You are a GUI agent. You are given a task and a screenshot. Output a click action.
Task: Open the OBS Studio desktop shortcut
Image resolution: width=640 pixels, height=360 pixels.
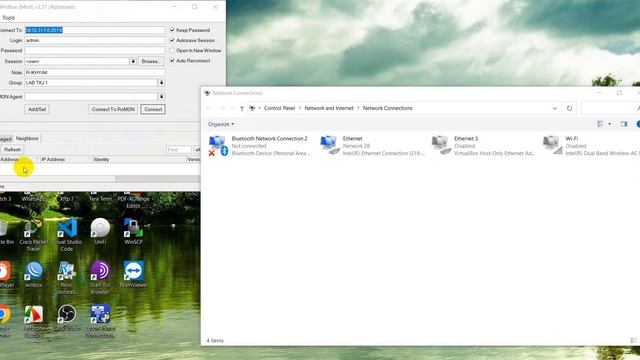67,318
